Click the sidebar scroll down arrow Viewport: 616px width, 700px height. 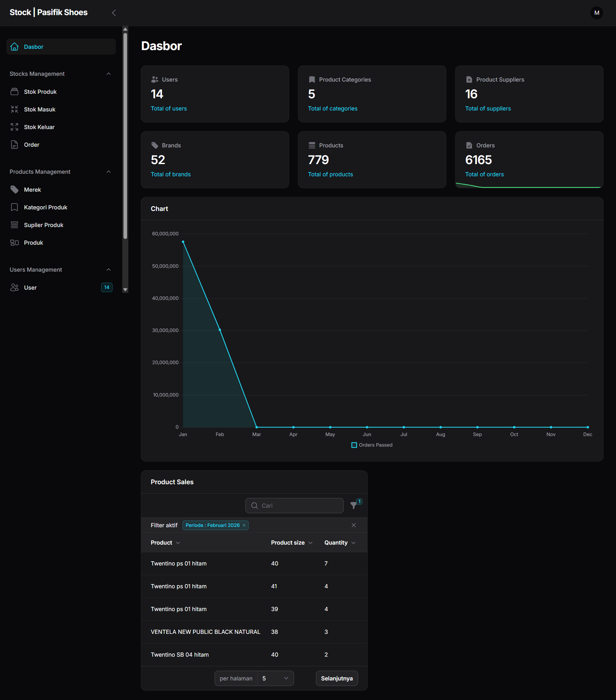pos(125,289)
